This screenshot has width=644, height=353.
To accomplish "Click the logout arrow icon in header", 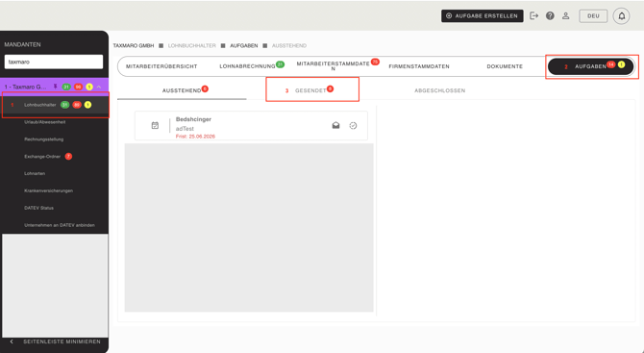I will [533, 16].
